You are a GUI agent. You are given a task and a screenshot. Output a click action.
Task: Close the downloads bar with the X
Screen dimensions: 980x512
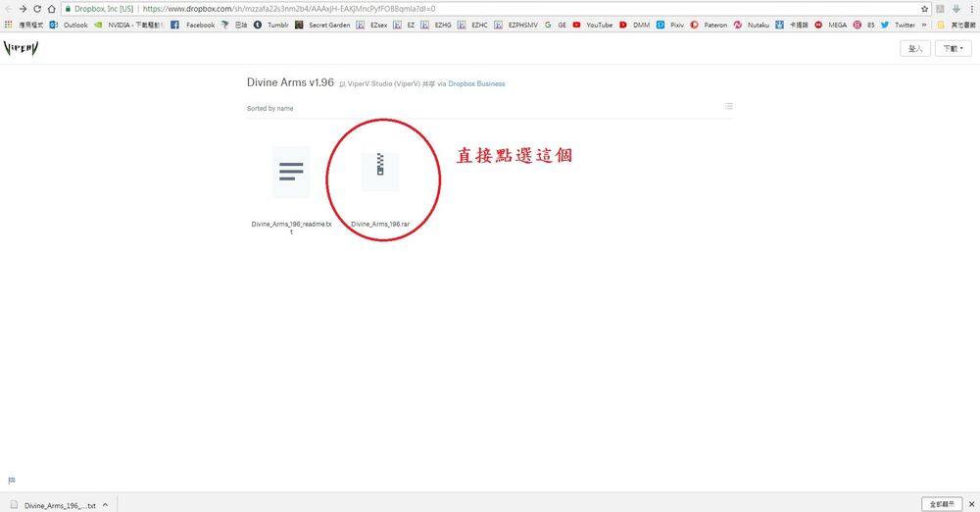tap(969, 504)
